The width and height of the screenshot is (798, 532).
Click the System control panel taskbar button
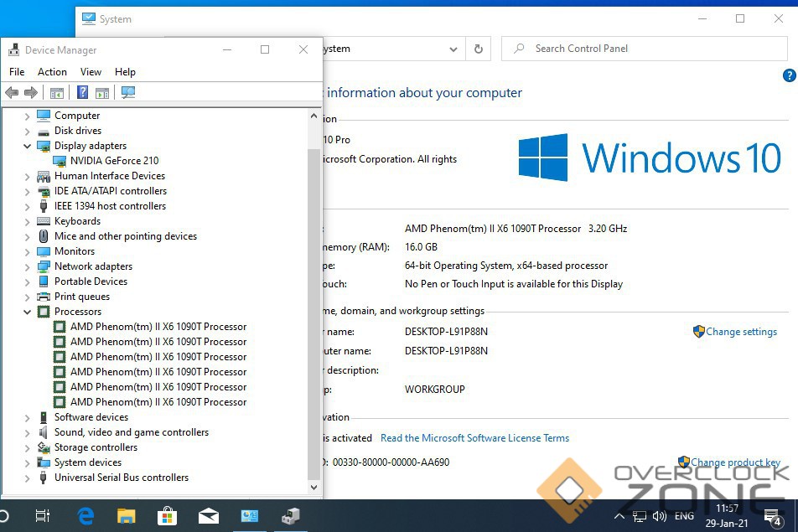(x=250, y=516)
